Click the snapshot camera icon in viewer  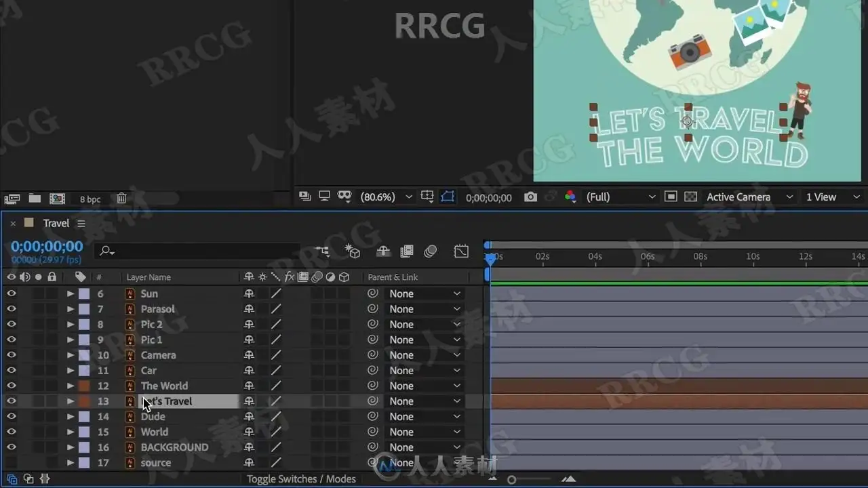pyautogui.click(x=530, y=197)
